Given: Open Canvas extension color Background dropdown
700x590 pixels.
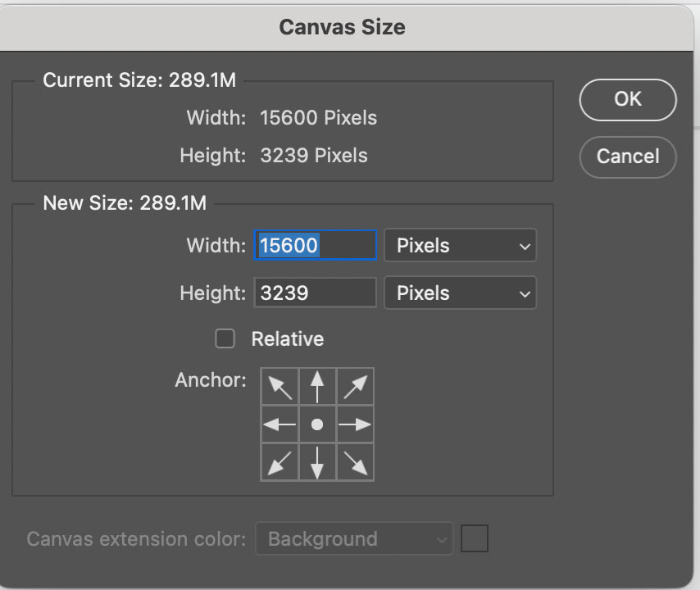Looking at the screenshot, I should coord(354,538).
